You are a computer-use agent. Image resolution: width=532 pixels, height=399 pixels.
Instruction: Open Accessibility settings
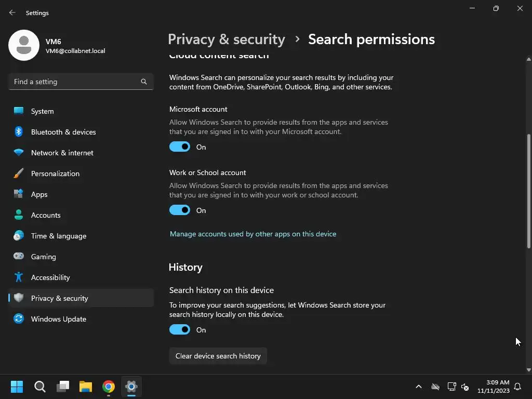(x=50, y=277)
